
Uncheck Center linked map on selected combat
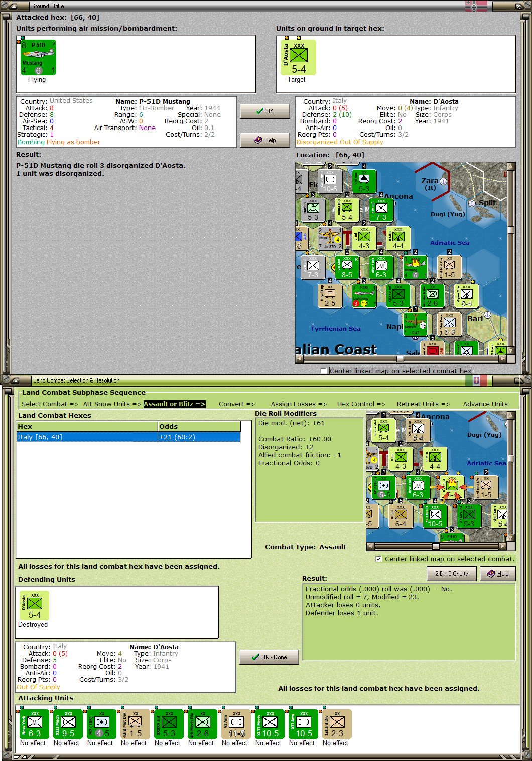pyautogui.click(x=379, y=559)
